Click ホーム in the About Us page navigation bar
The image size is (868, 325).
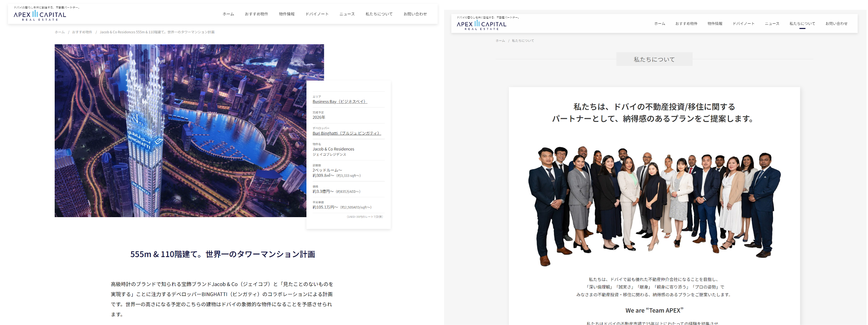660,24
